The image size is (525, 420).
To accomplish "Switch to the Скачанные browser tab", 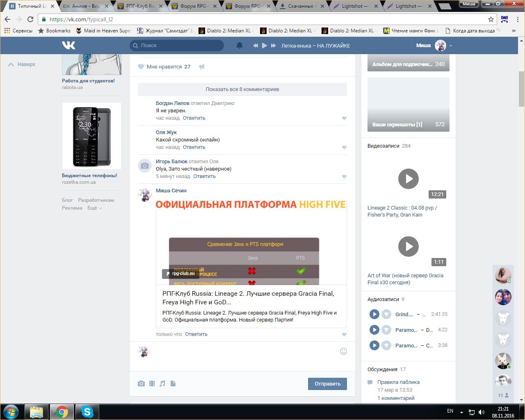I will click(x=302, y=6).
